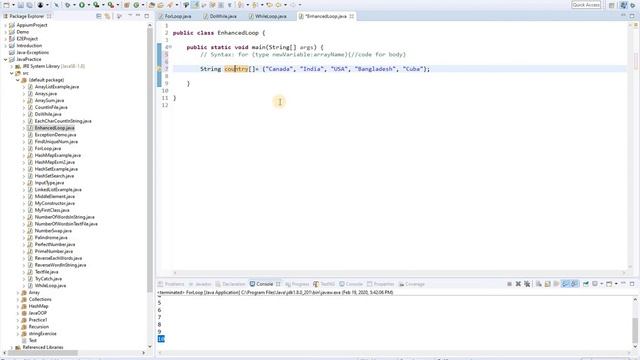Click the Save All icon in toolbar
Screen dimensions: 640x360
(29, 5)
